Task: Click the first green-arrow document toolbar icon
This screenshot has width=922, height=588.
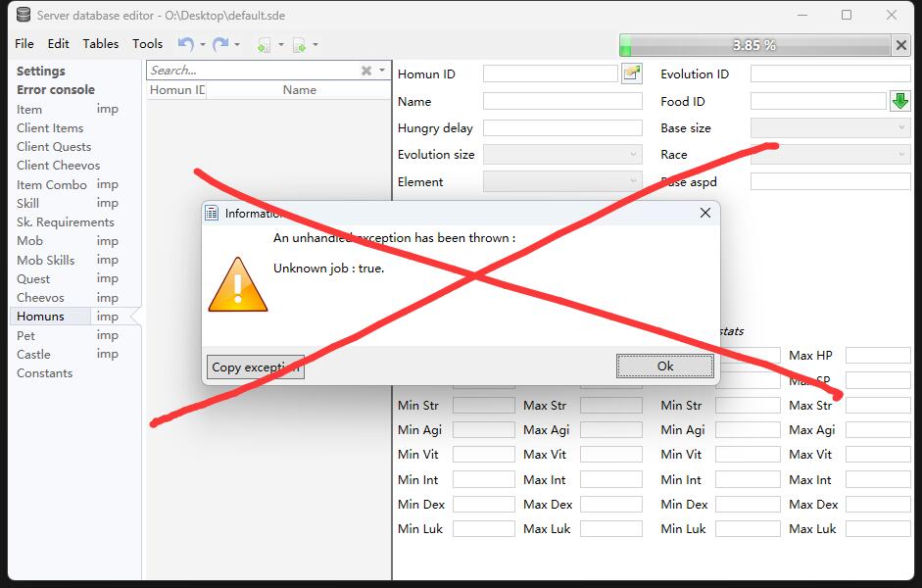Action: coord(264,44)
